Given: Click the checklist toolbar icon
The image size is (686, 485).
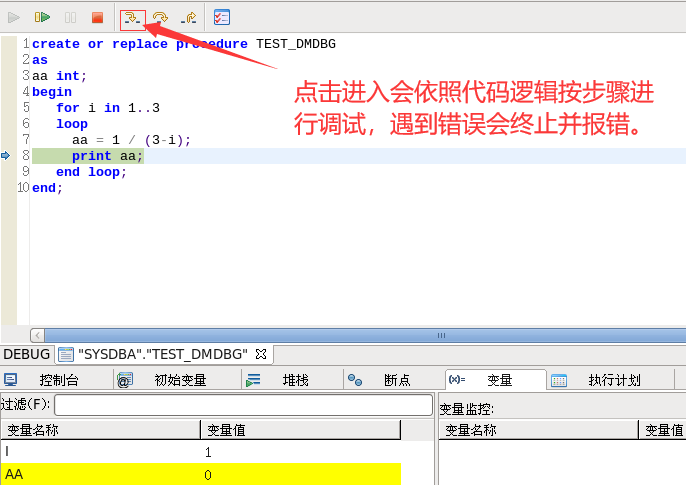Looking at the screenshot, I should [222, 17].
